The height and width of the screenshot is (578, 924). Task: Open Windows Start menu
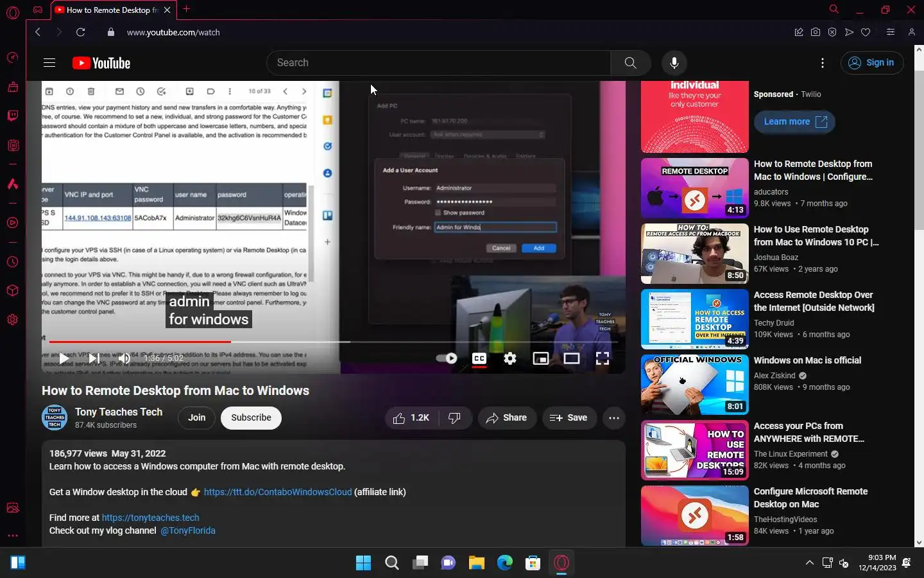[363, 563]
